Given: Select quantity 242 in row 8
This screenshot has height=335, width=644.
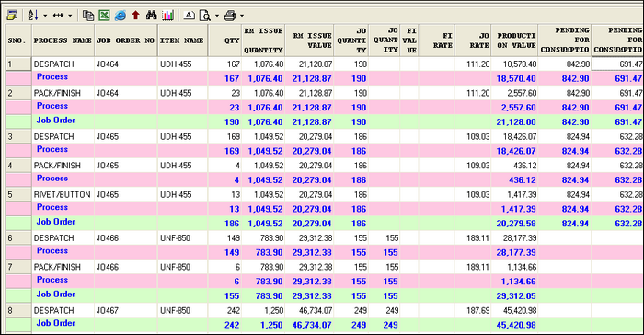Looking at the screenshot, I should point(225,310).
